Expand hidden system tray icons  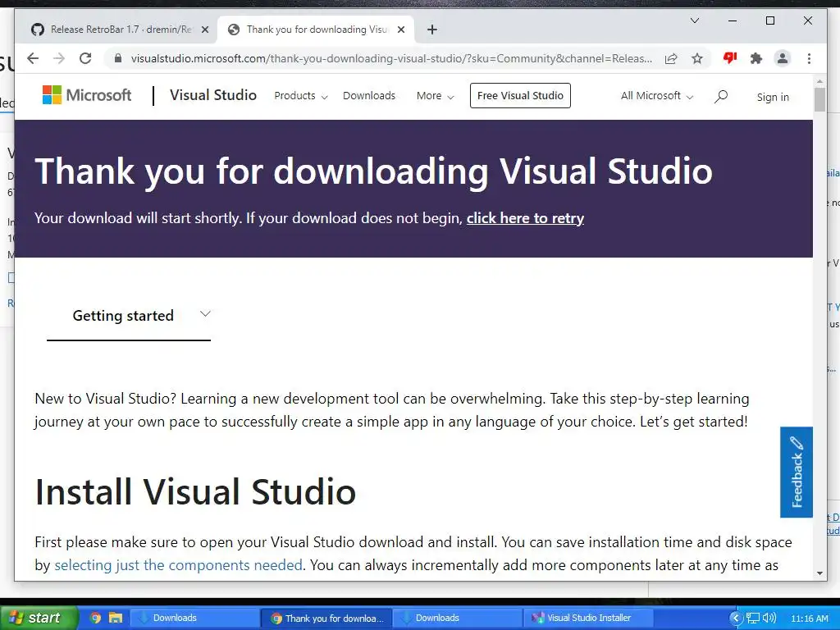(736, 619)
